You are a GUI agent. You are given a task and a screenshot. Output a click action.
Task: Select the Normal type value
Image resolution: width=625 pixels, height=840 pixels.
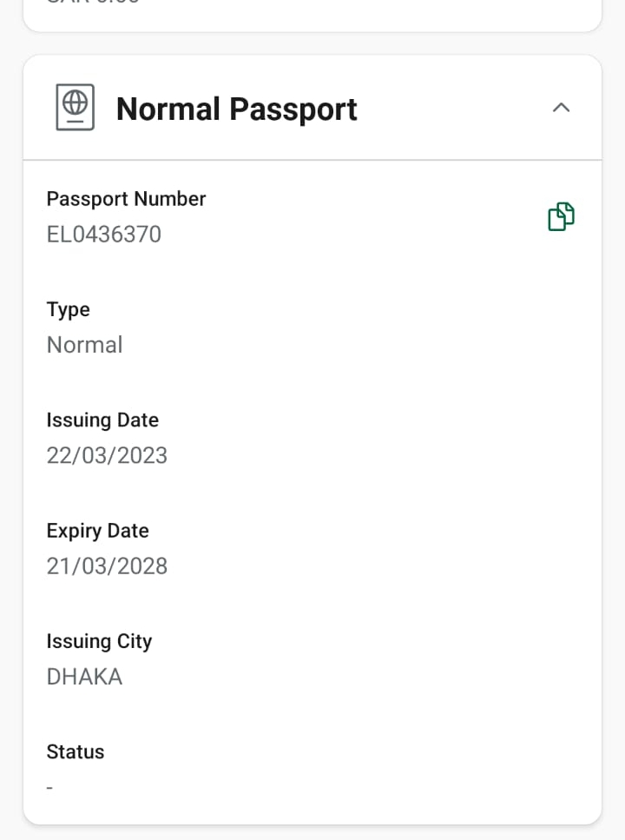click(x=84, y=345)
